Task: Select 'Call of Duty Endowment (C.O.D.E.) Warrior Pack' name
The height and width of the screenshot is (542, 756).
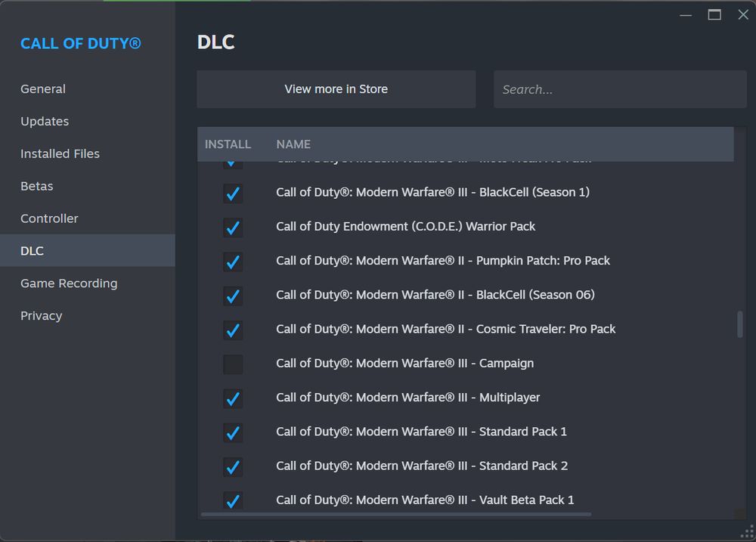Action: coord(405,226)
